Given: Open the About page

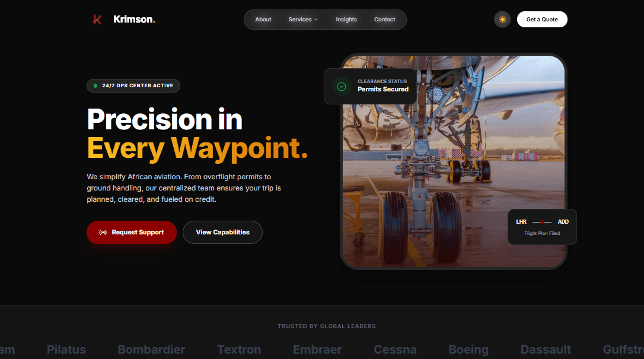Looking at the screenshot, I should (263, 20).
